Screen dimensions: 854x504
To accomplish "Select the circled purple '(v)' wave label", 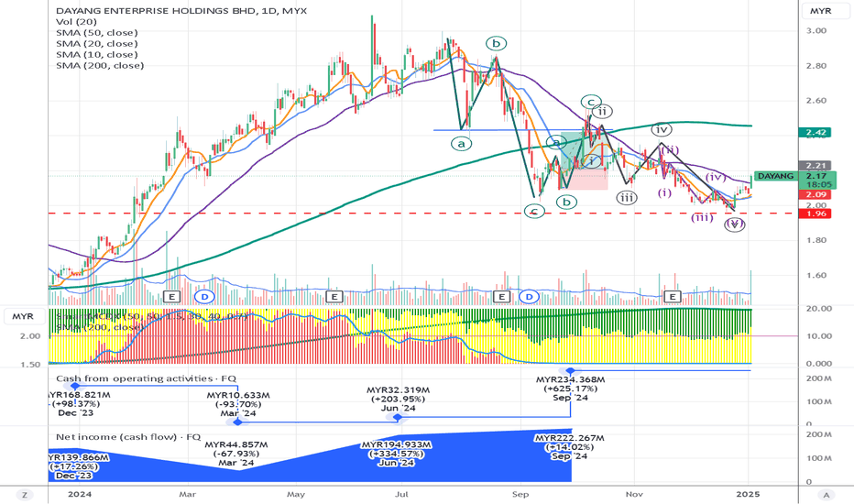I will pyautogui.click(x=734, y=224).
